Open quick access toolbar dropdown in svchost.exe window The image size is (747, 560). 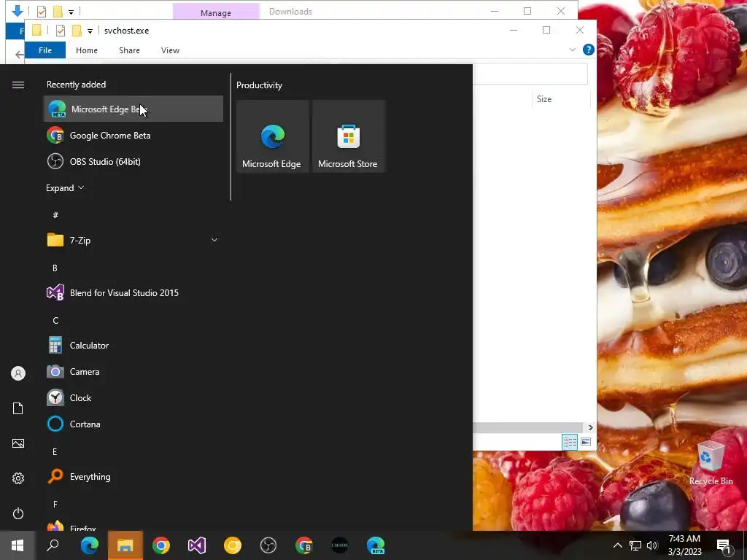90,31
